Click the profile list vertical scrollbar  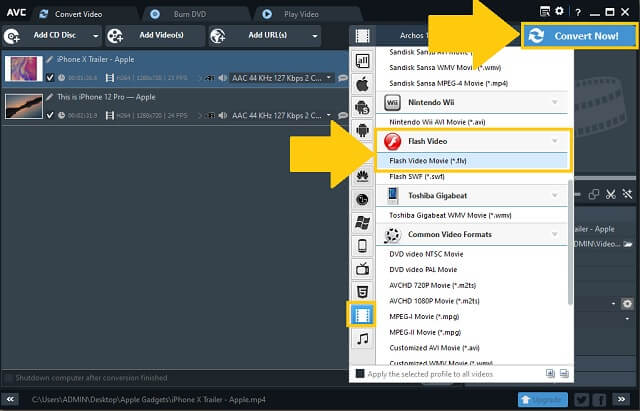pos(570,242)
